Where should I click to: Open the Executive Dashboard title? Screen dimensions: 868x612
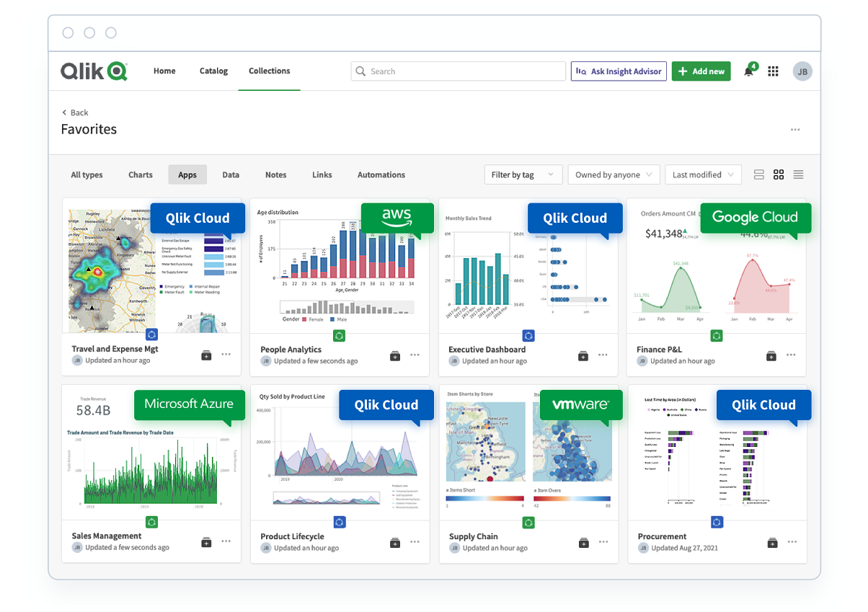(487, 350)
